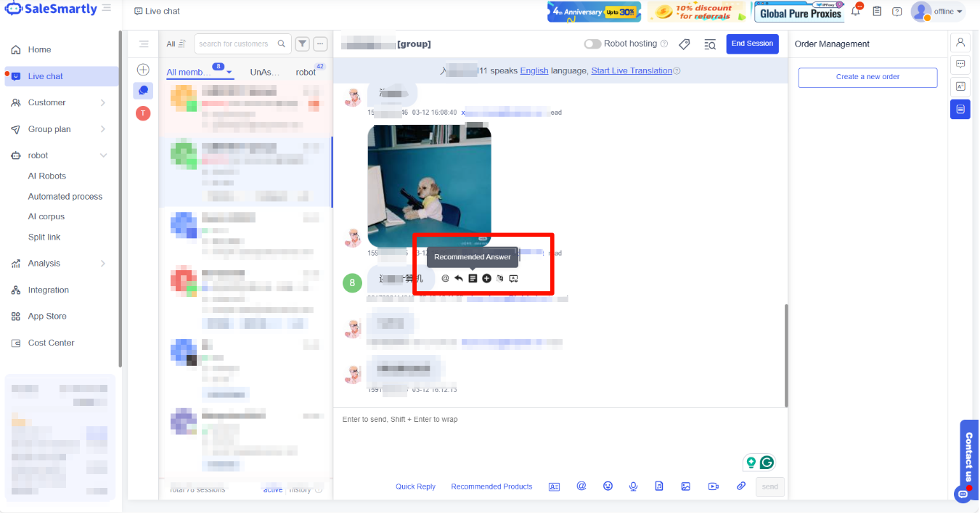Open the tag icon in chat header
980x517 pixels.
point(684,44)
